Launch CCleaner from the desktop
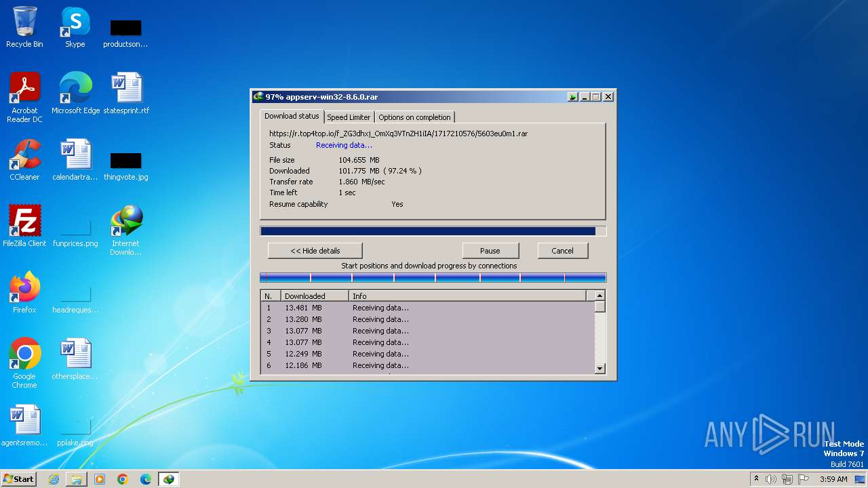The image size is (868, 488). 24,160
